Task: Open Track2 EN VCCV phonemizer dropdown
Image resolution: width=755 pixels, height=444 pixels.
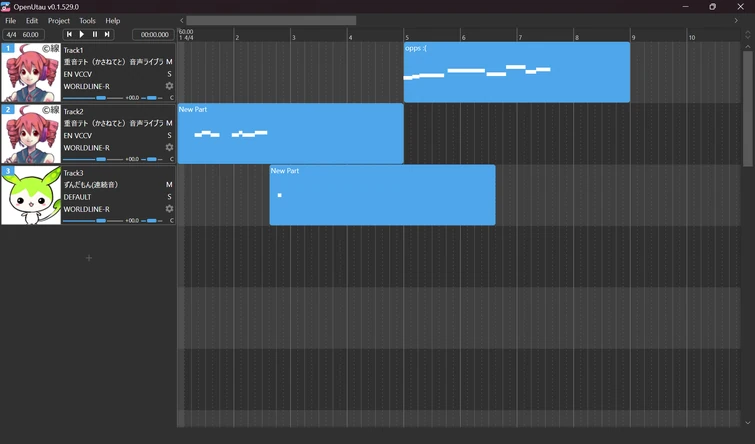Action: coord(78,135)
